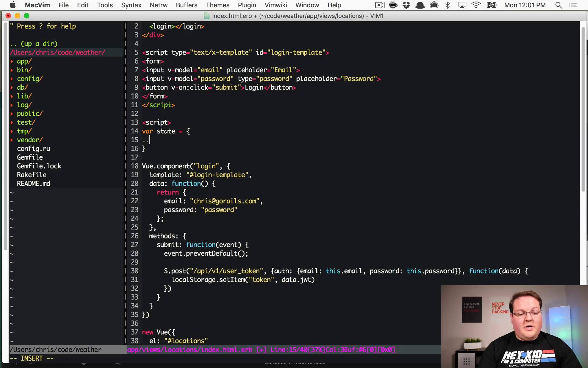Screen dimensions: 588x368
Task: Click the "/api/v1/user_token" string
Action: (x=227, y=271)
